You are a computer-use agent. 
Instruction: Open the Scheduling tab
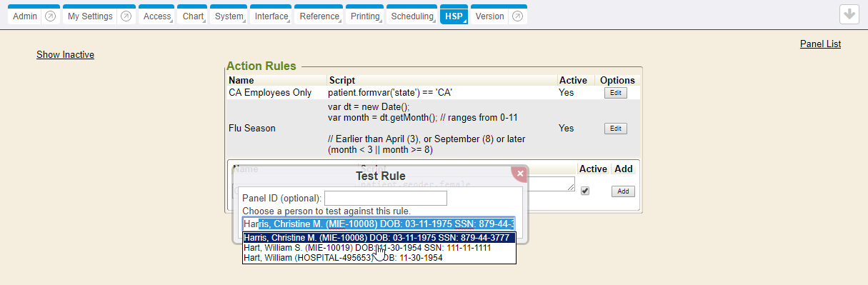(412, 16)
